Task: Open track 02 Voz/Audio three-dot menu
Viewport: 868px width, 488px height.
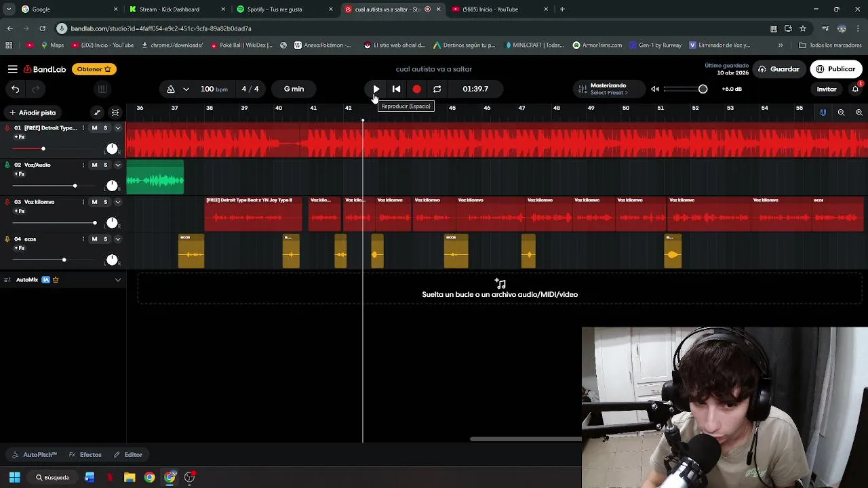Action: click(83, 165)
